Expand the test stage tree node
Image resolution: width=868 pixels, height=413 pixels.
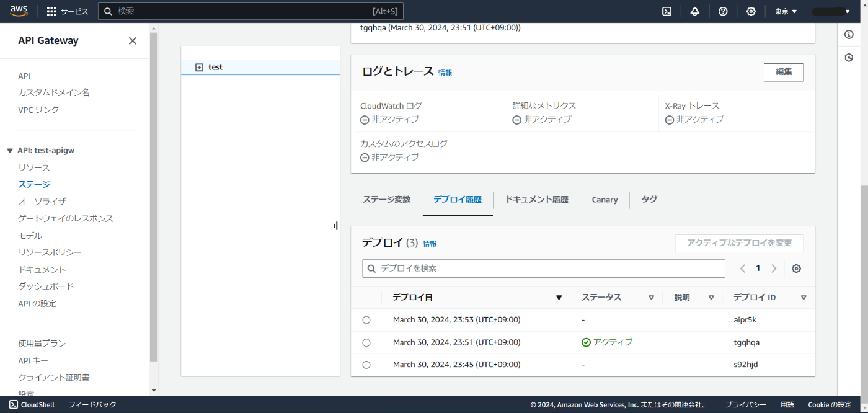pyautogui.click(x=199, y=67)
